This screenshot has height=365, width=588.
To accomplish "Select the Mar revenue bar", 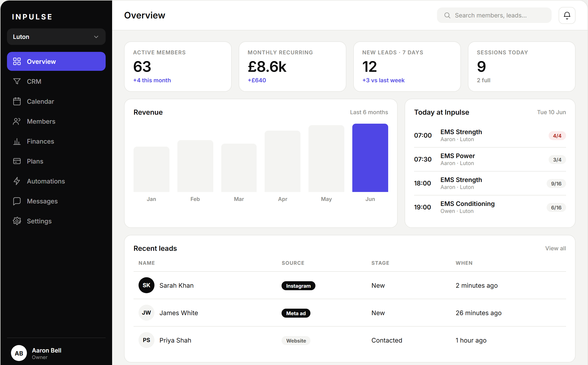I will point(239,168).
